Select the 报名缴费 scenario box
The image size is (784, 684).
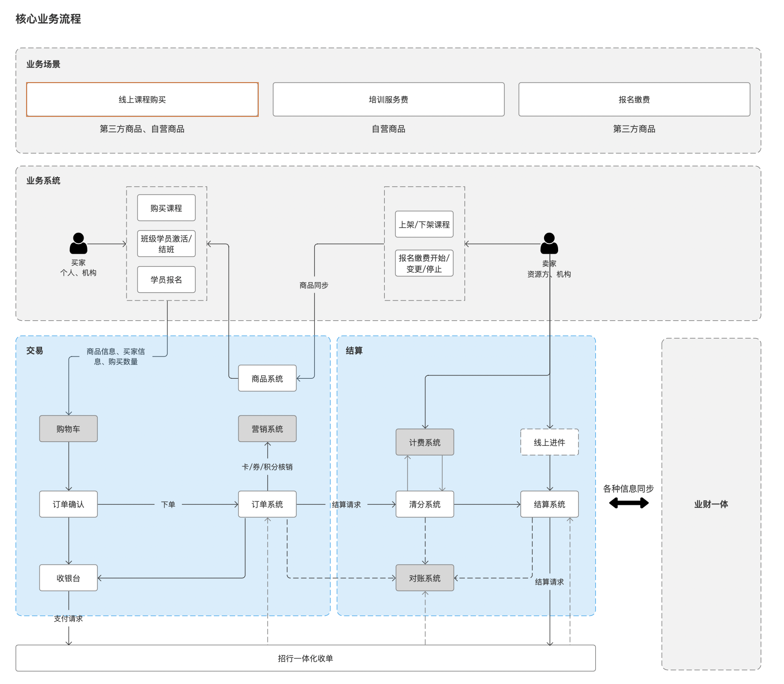634,100
